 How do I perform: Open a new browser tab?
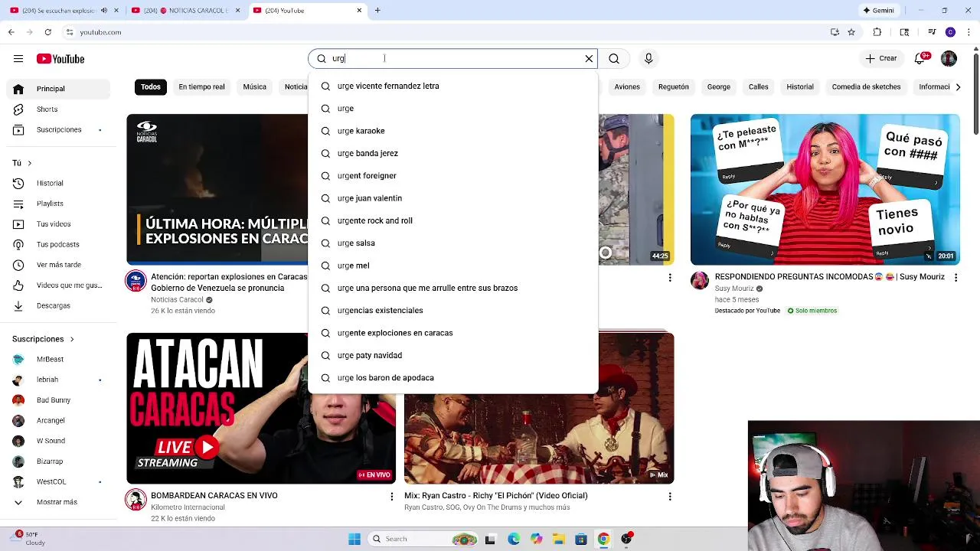377,11
